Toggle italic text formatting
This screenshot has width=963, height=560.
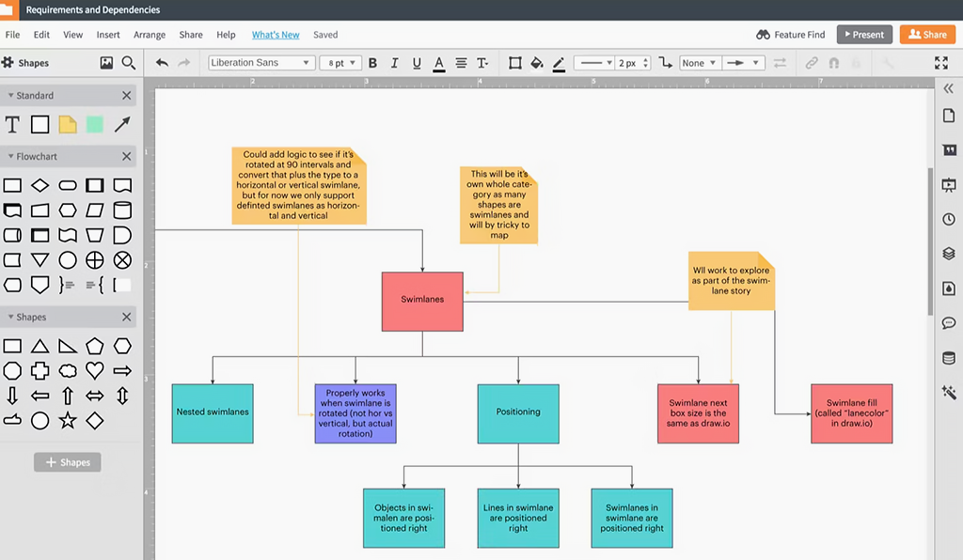click(394, 63)
